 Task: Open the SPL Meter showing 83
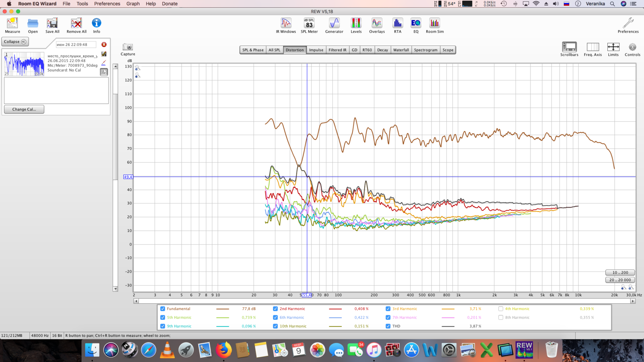(309, 25)
